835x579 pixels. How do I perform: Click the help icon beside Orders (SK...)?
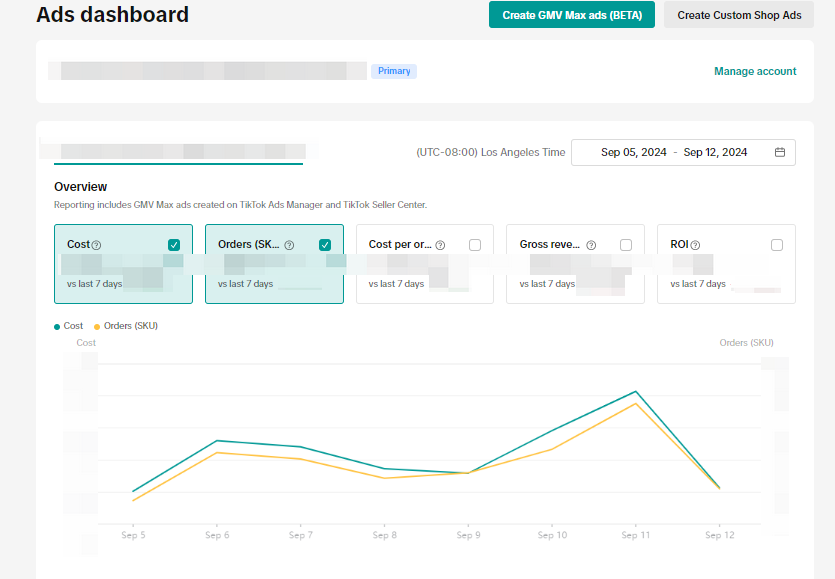(x=289, y=245)
